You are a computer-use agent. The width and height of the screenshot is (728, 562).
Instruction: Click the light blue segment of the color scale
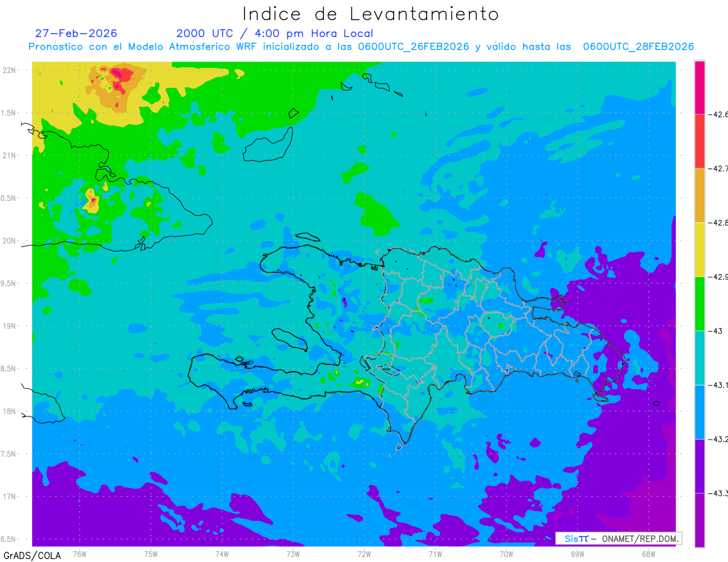pos(699,412)
